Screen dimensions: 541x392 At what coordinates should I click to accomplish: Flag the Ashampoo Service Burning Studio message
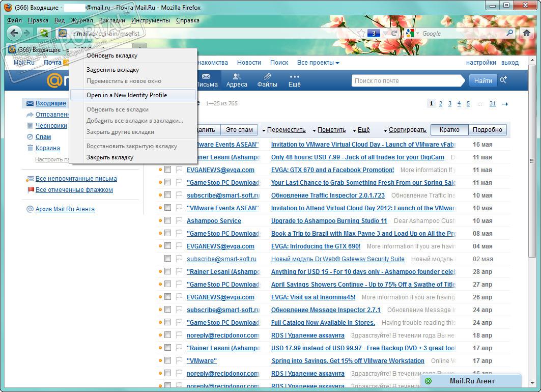(179, 220)
